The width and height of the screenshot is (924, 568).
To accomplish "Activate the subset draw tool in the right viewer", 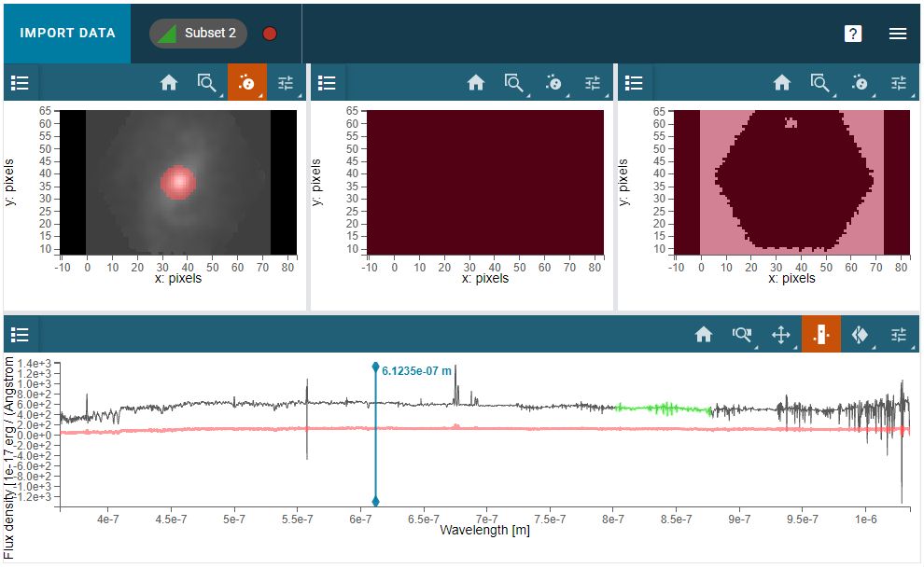I will point(859,82).
